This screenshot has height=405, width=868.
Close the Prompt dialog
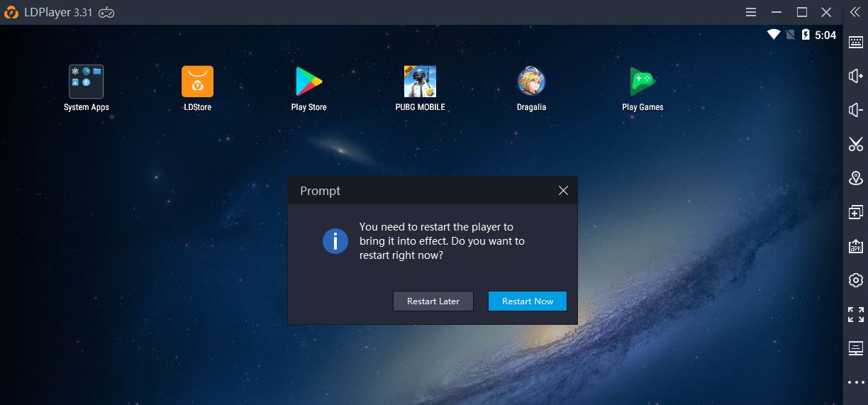[x=563, y=191]
